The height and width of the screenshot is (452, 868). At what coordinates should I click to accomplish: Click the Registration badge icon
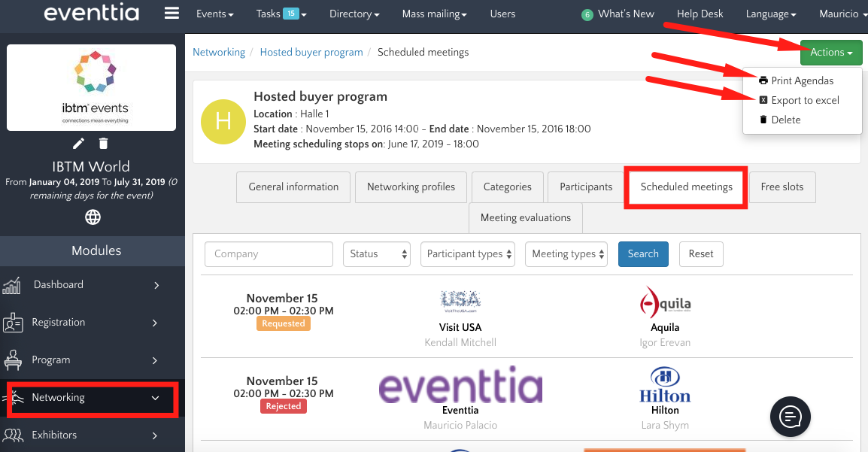coord(12,323)
